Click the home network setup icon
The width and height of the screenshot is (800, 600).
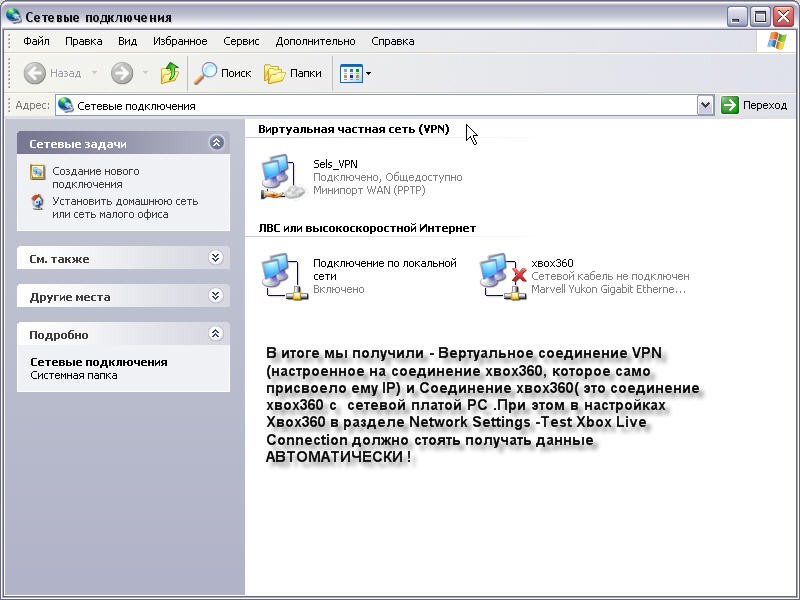pyautogui.click(x=37, y=202)
